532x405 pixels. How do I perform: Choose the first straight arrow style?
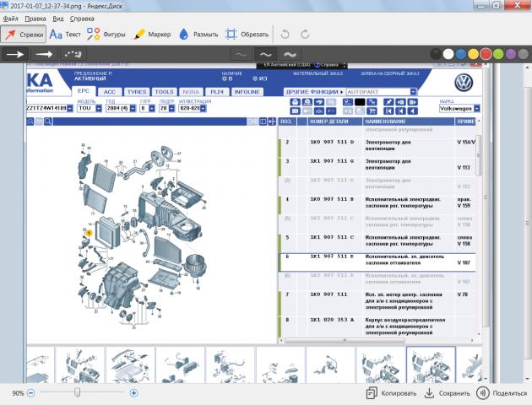(15, 54)
